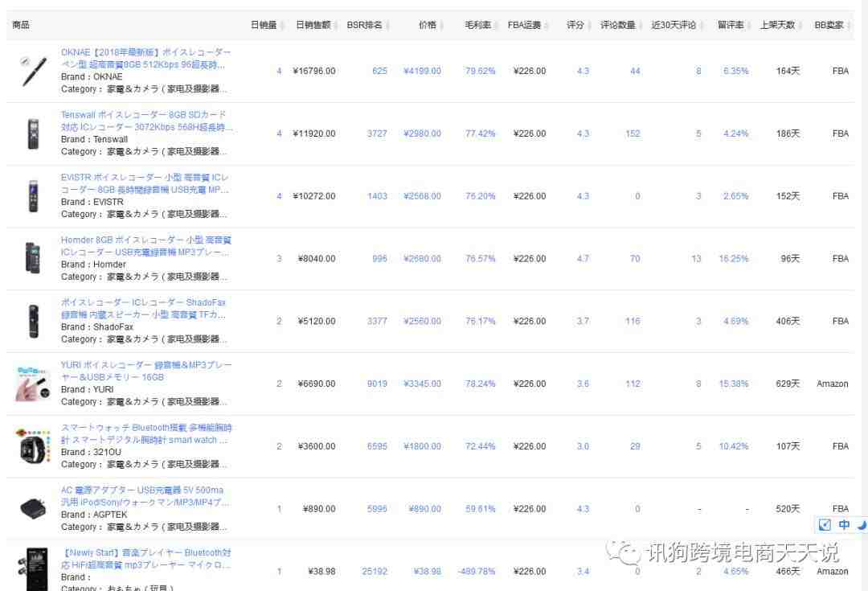
Task: Click listing days 152天 in the EVISTR row
Action: pos(788,196)
